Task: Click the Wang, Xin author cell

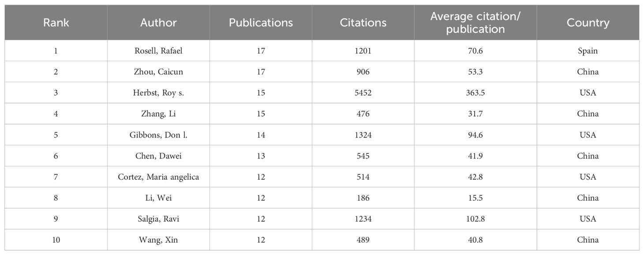Action: point(158,240)
